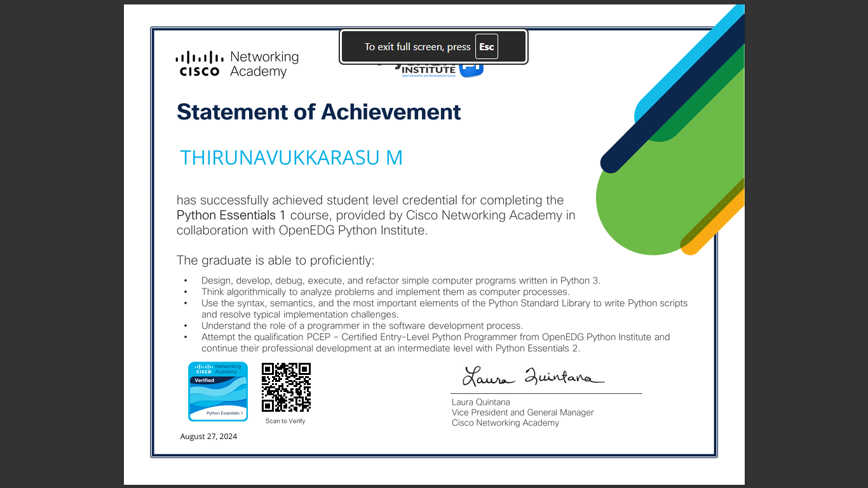Image resolution: width=868 pixels, height=488 pixels.
Task: Click the Verified Python Essentials 1 badge
Action: coord(218,391)
